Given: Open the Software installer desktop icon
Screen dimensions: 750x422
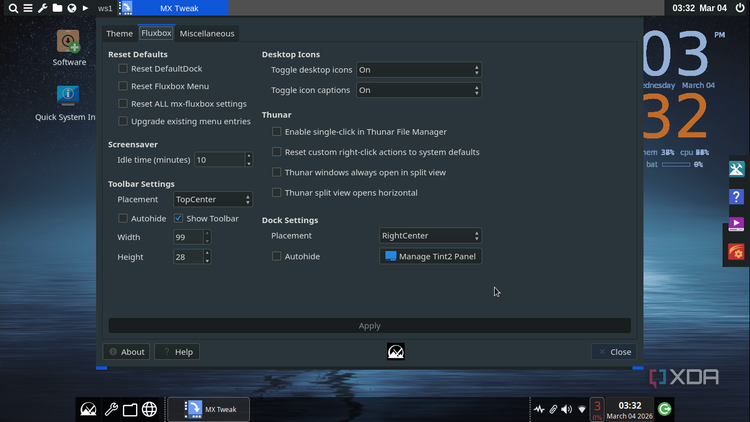Looking at the screenshot, I should point(69,48).
